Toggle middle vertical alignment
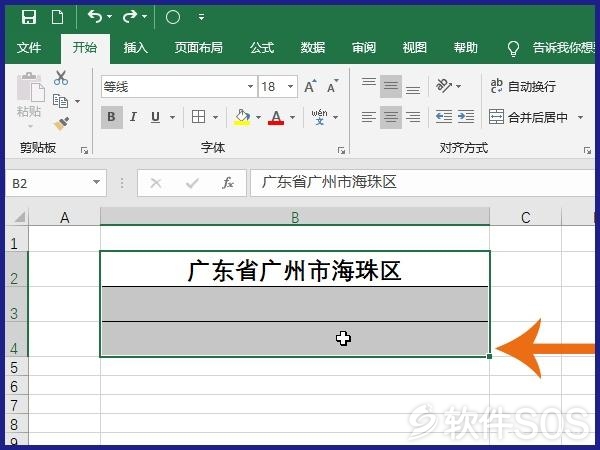This screenshot has width=600, height=450. tap(391, 86)
